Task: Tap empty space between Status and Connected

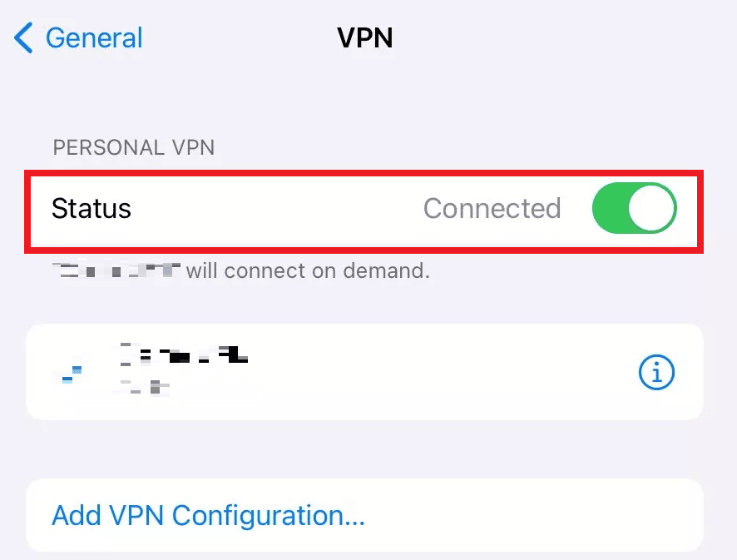Action: [x=275, y=208]
